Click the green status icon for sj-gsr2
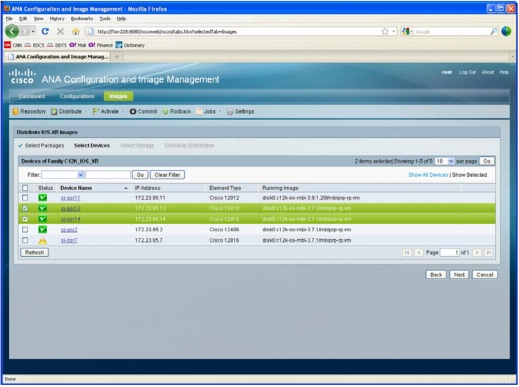The height and width of the screenshot is (387, 519). pos(42,229)
